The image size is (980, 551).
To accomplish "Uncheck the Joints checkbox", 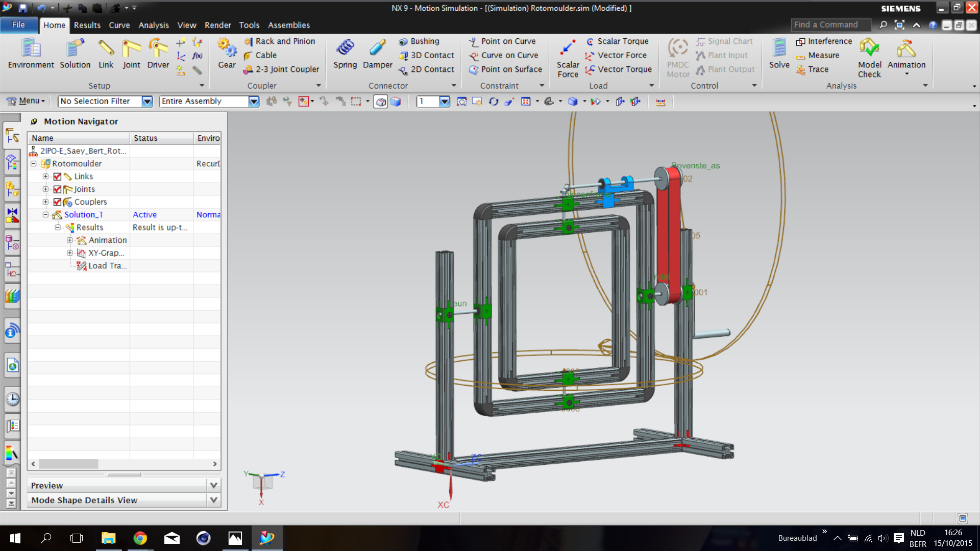I will 57,189.
